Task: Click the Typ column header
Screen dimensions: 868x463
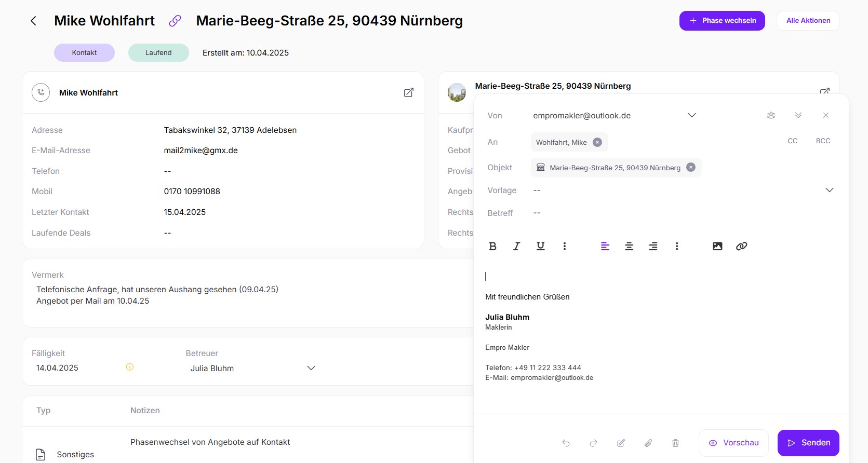Action: coord(44,411)
